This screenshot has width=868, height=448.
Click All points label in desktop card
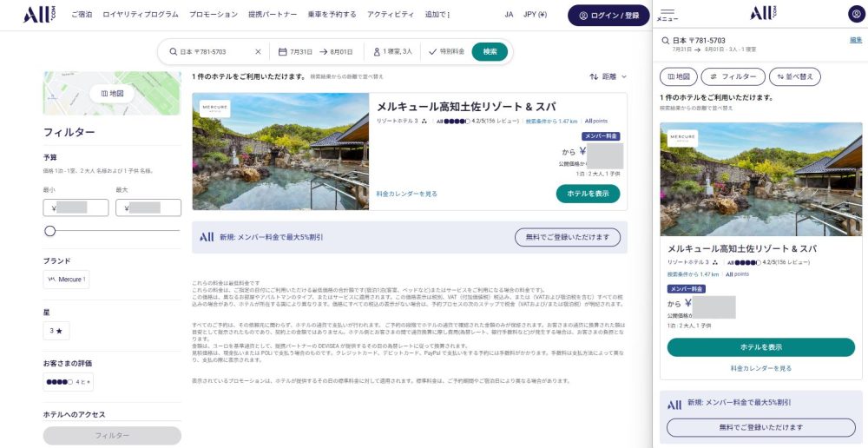[596, 121]
